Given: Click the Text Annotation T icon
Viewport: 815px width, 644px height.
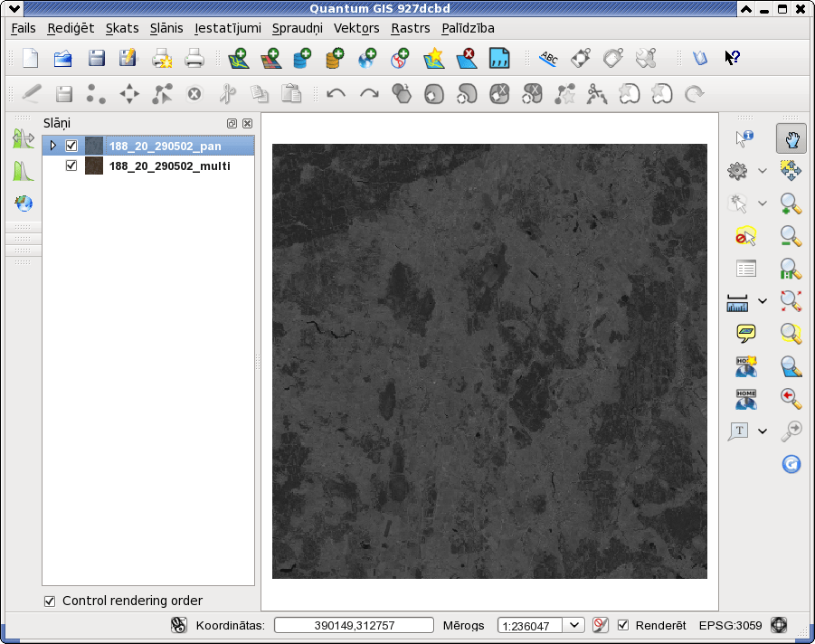Looking at the screenshot, I should pyautogui.click(x=739, y=431).
